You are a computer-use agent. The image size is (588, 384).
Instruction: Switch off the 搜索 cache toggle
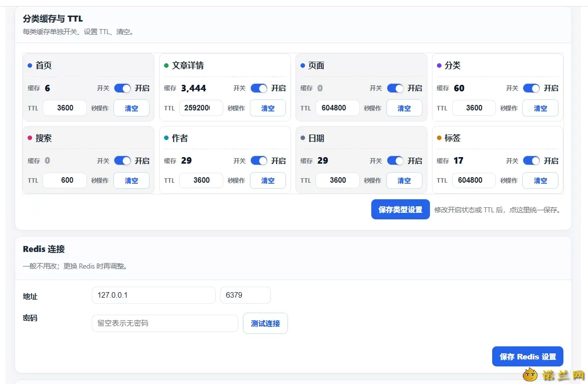click(x=122, y=161)
